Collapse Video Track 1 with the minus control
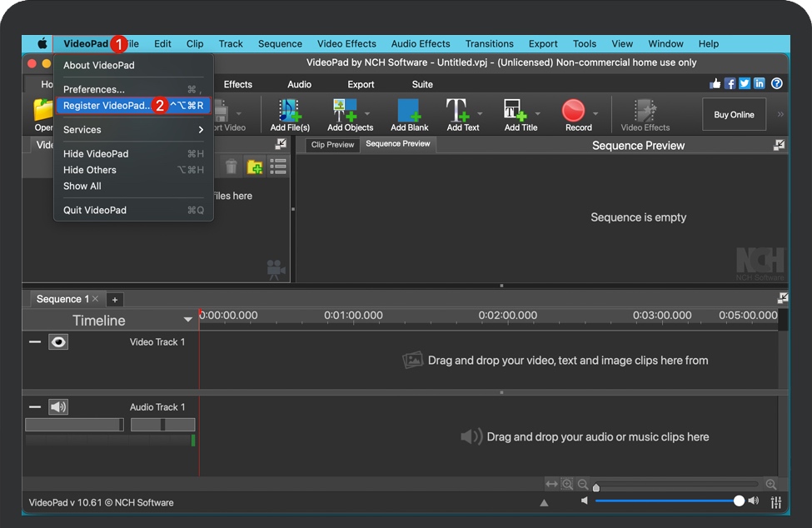 34,341
